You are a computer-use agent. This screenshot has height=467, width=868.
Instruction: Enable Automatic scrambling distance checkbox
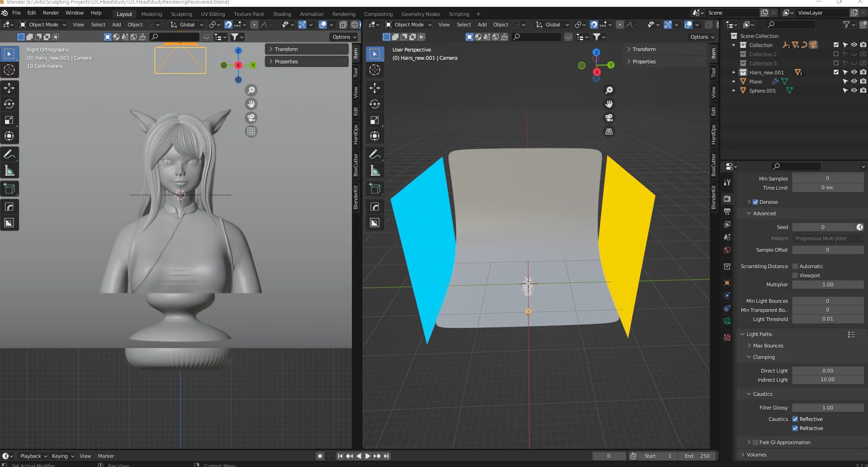pyautogui.click(x=795, y=266)
